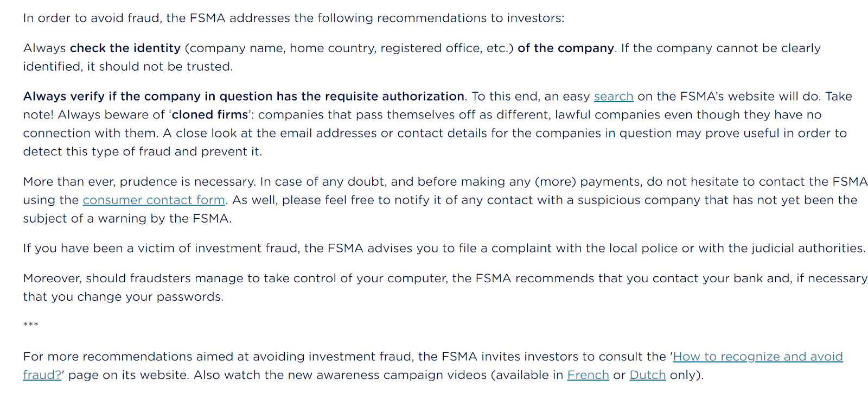
Task: Click the bold 'of the company' text
Action: [x=565, y=48]
